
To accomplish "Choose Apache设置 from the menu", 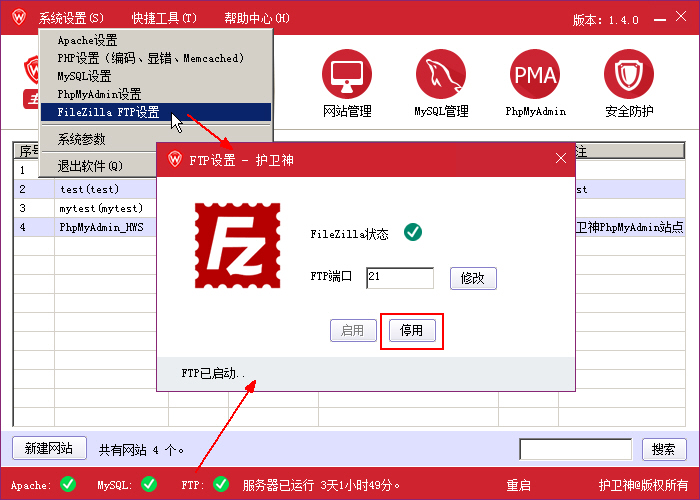I will (x=156, y=40).
